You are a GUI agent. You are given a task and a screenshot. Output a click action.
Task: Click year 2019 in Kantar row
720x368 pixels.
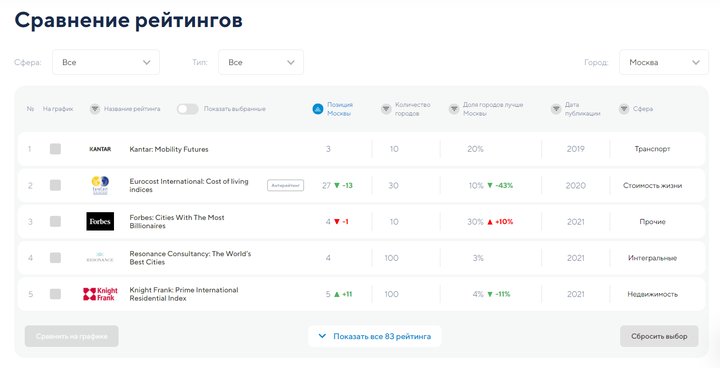pos(575,149)
